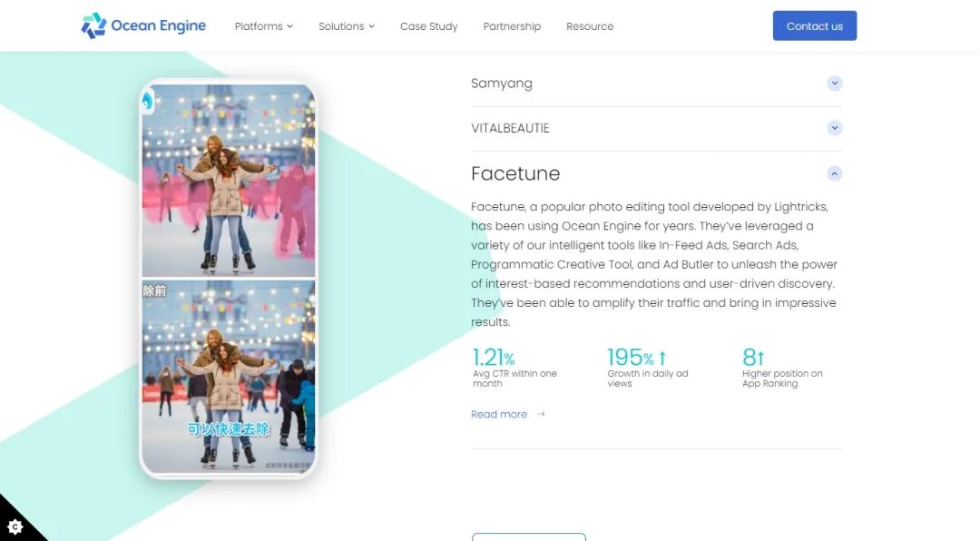Image resolution: width=980 pixels, height=541 pixels.
Task: Click the Read more arrow icon
Action: point(541,415)
